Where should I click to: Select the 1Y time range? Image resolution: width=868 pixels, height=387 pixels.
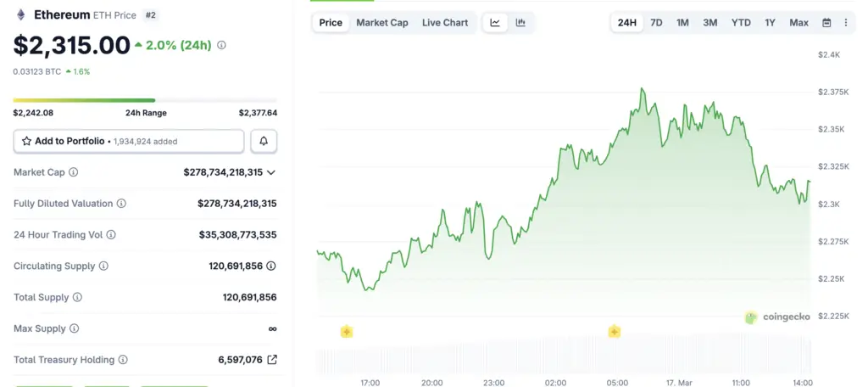(x=770, y=23)
